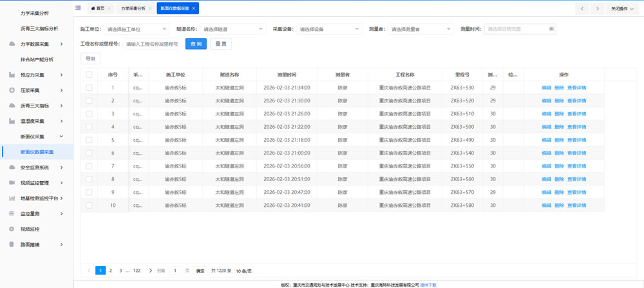Switch to the 力学采集分析 tab

[133, 8]
